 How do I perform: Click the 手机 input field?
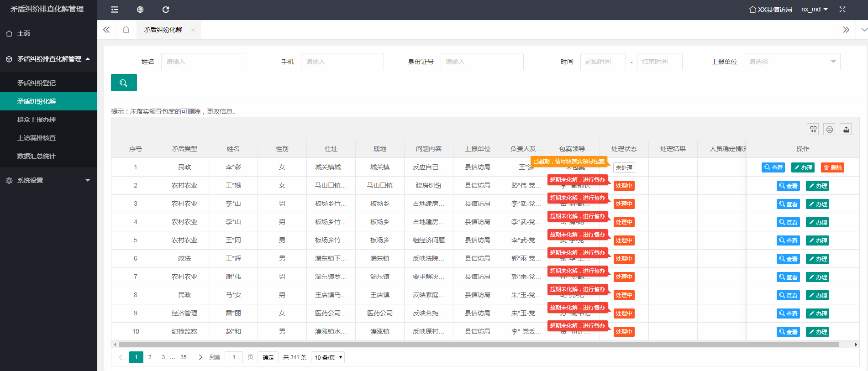click(x=342, y=62)
